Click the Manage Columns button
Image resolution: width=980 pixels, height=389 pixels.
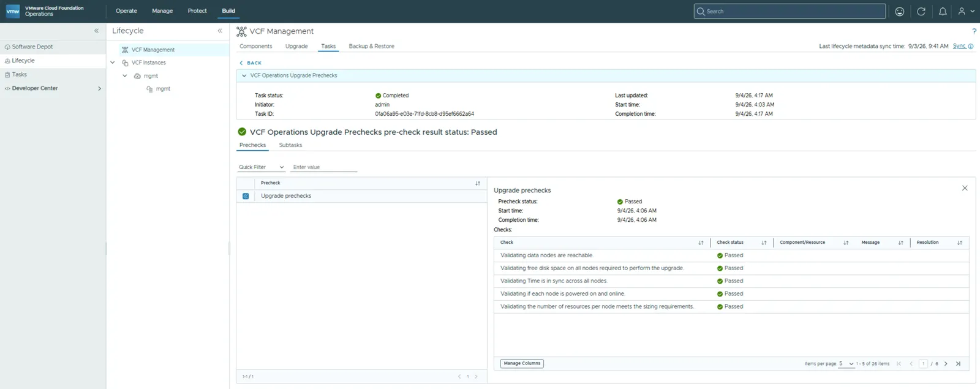(x=522, y=363)
